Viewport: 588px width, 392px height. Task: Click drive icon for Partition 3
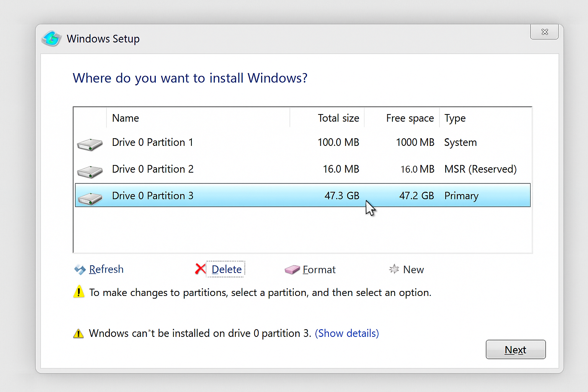(90, 198)
